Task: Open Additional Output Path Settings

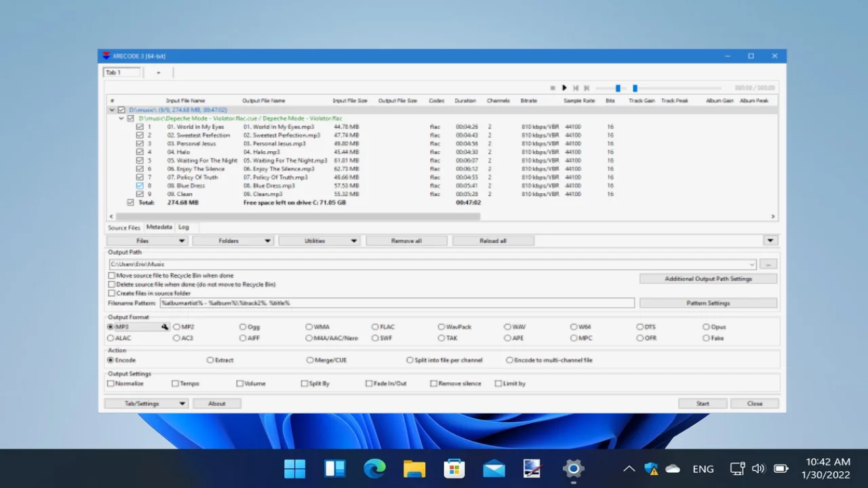Action: coord(709,279)
